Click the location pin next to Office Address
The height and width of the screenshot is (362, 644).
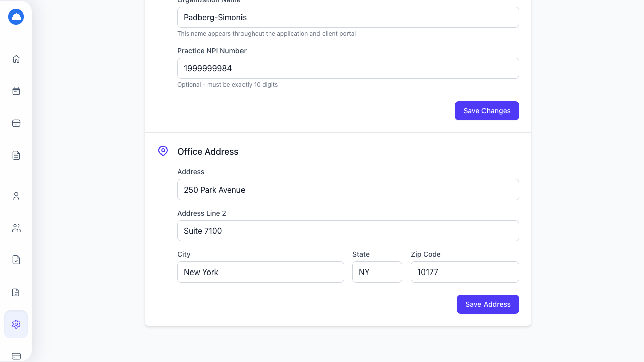(163, 151)
